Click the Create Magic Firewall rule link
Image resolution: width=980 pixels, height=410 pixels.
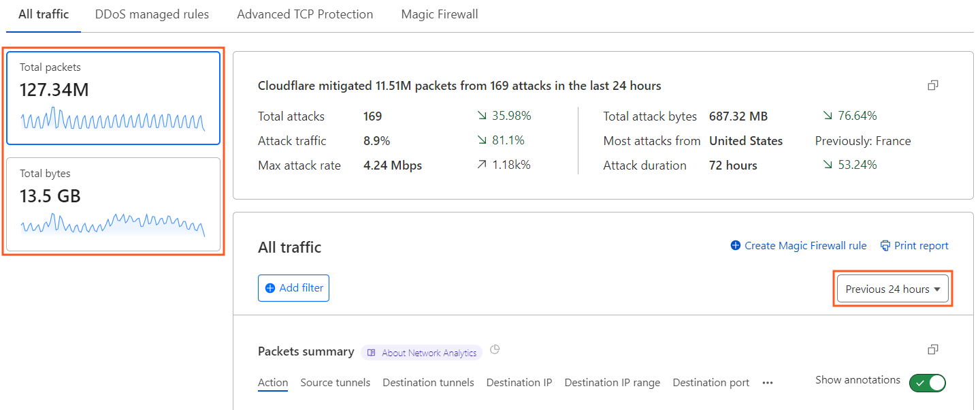[804, 245]
